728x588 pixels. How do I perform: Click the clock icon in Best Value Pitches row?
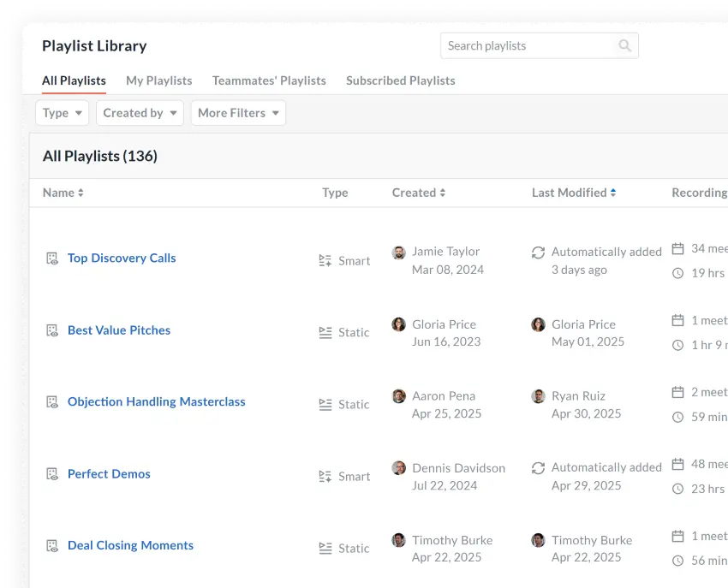[677, 345]
